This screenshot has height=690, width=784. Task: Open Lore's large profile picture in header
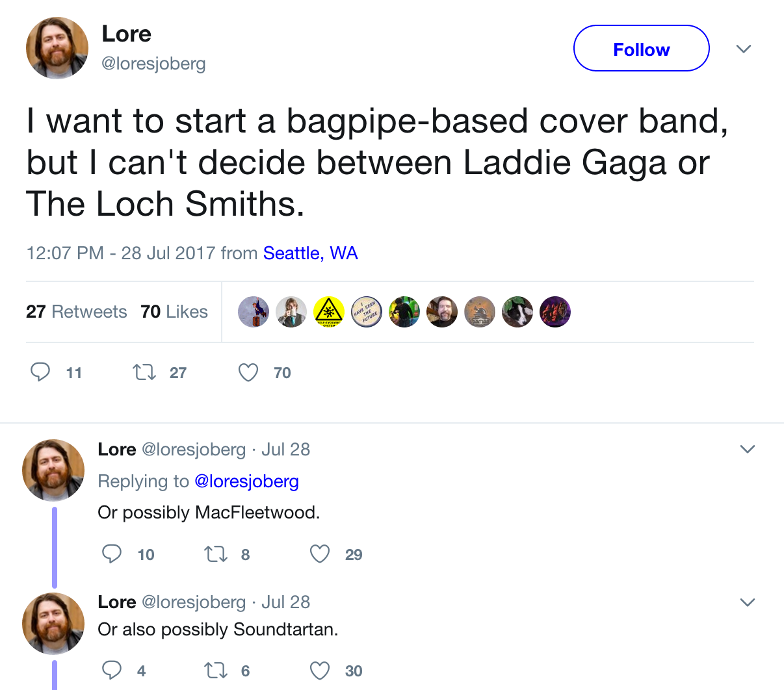(57, 48)
